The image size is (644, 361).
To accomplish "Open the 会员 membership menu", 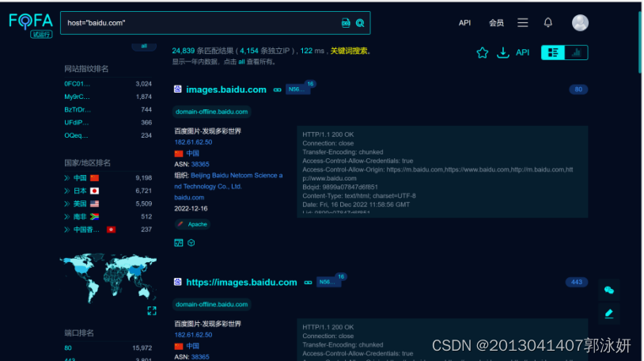I will click(496, 23).
